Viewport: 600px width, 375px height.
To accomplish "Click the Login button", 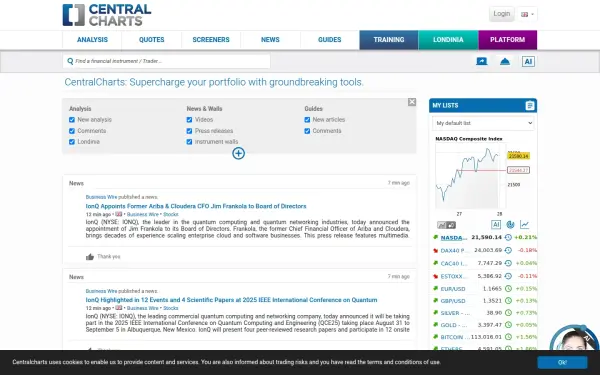I will tap(501, 14).
